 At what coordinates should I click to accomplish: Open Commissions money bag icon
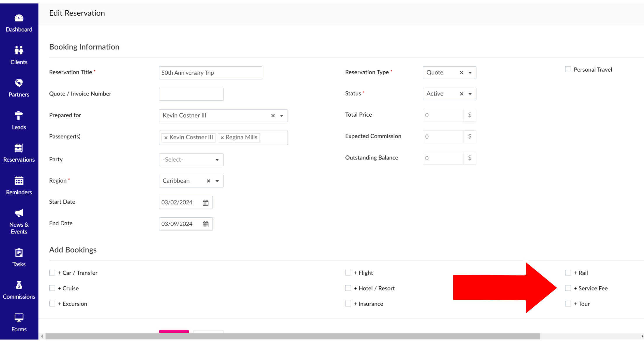coord(19,285)
